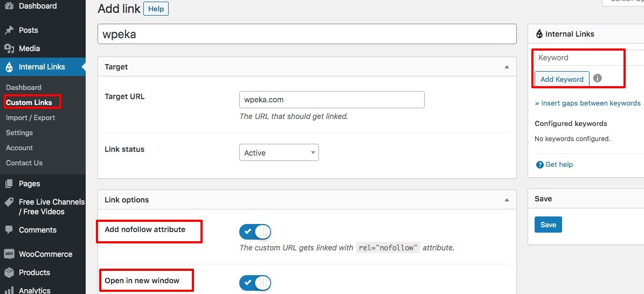644x294 pixels.
Task: Collapse the Target panel arrow
Action: [507, 67]
